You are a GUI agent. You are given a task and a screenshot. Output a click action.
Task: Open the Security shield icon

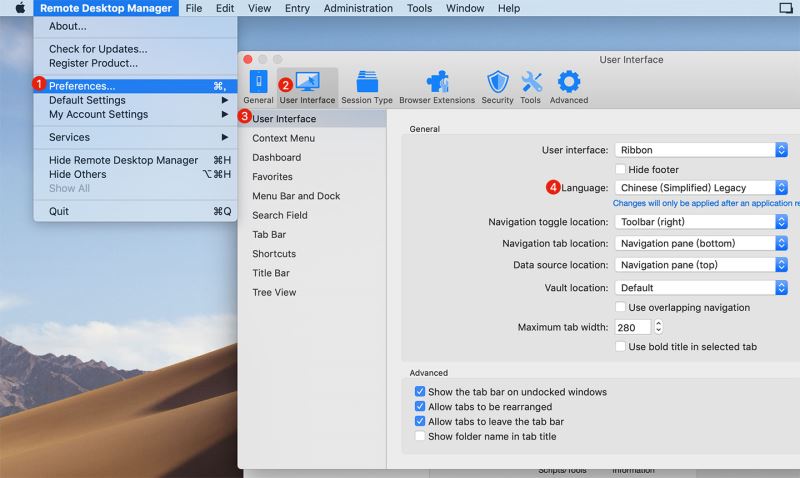pyautogui.click(x=497, y=87)
